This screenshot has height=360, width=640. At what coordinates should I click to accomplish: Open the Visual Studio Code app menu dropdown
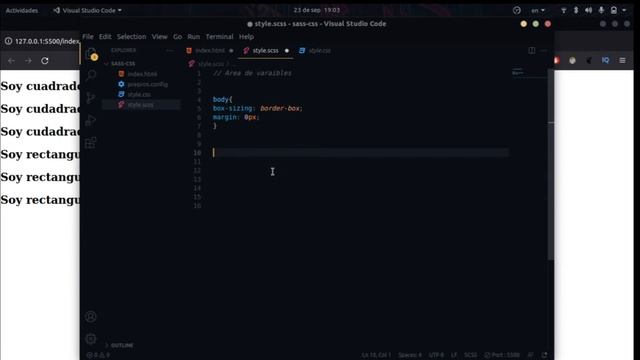[87, 10]
